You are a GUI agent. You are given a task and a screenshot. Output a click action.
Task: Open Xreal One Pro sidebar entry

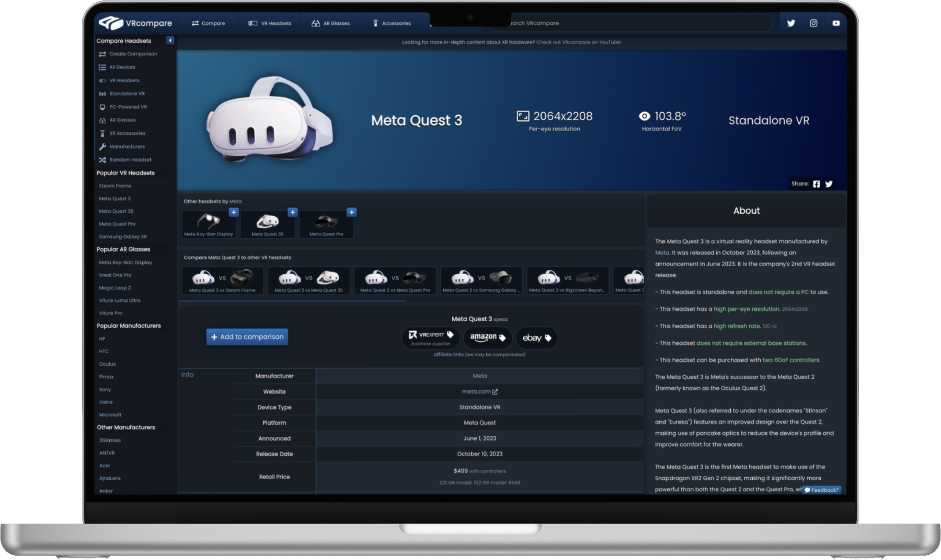(x=115, y=275)
